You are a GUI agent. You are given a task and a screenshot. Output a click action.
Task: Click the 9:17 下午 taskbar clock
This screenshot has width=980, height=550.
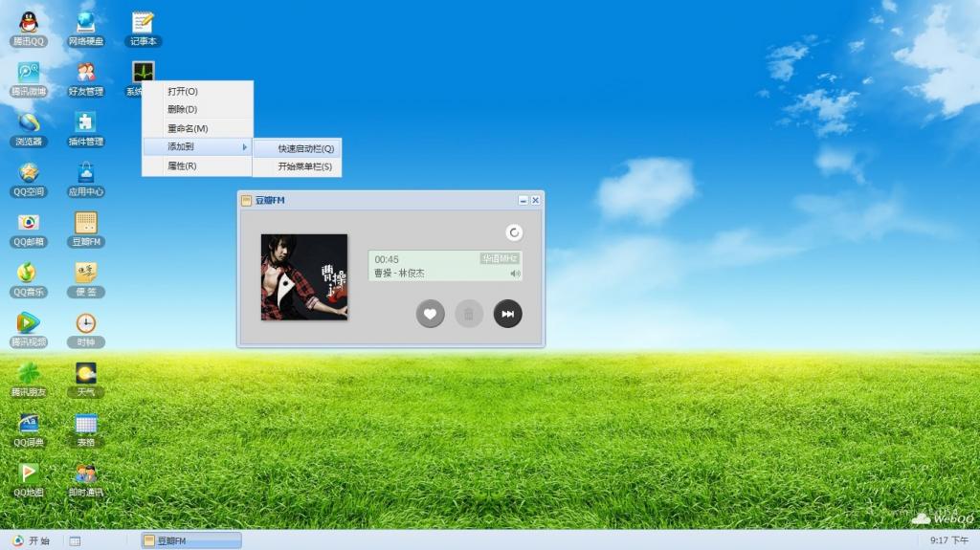tap(949, 540)
